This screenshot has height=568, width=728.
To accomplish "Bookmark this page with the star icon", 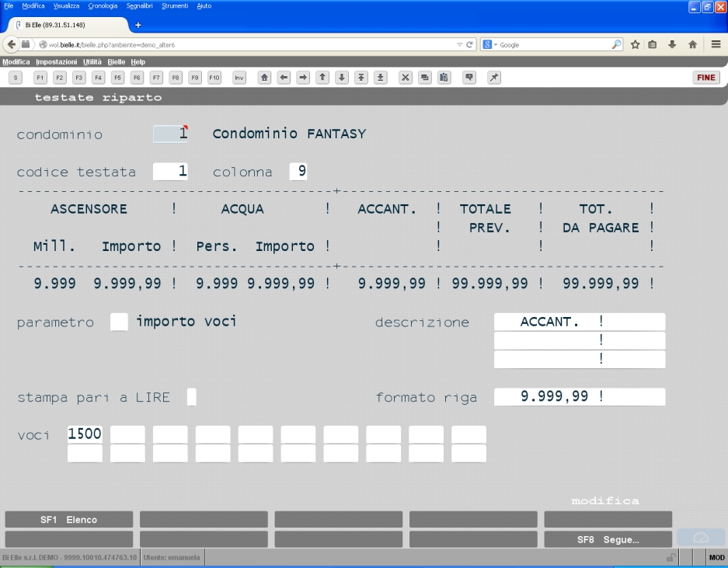I will [635, 44].
